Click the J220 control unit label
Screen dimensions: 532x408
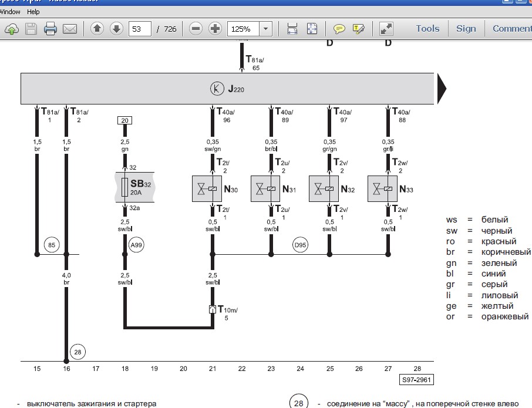coord(236,89)
